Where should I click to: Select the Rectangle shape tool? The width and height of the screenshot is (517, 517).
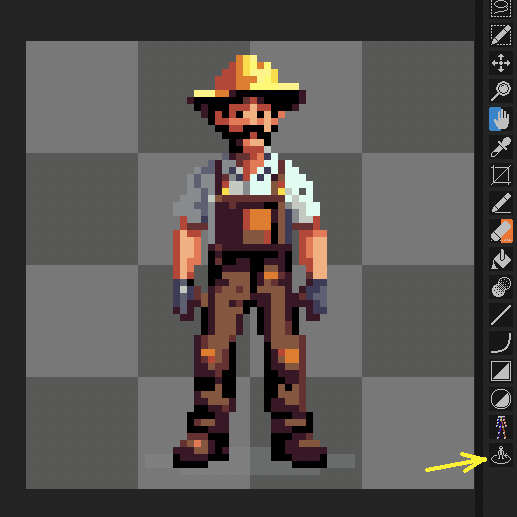tap(501, 371)
